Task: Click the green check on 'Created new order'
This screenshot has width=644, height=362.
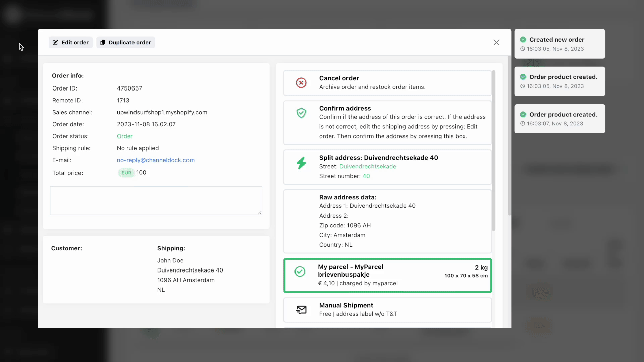Action: (523, 40)
